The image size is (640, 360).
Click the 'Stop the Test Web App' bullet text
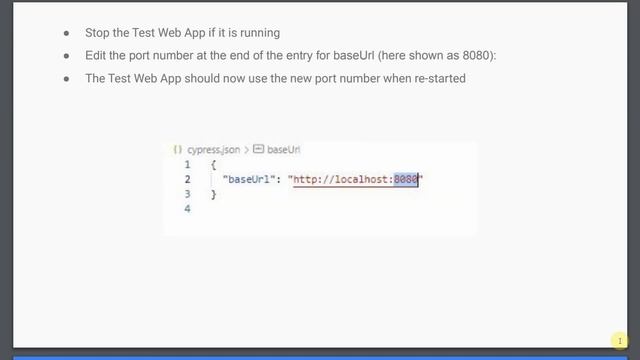(182, 33)
